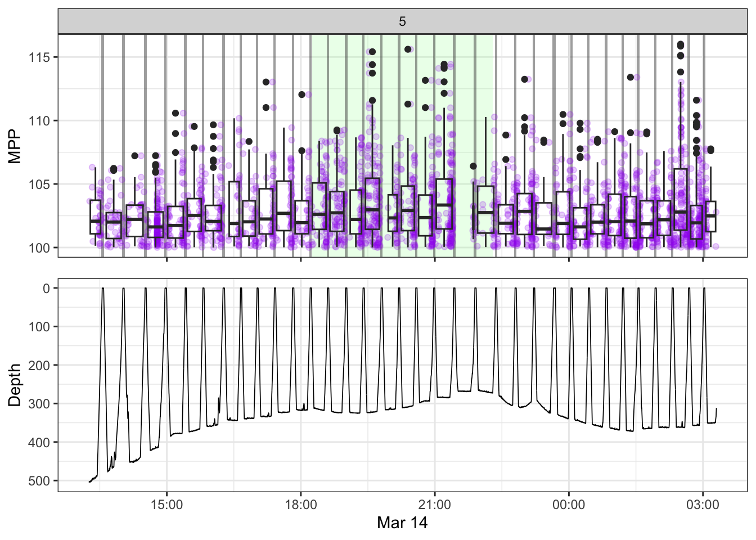Viewport: 756px width, 540px height.
Task: Select the 21:00 x-axis tick label
Action: coord(434,505)
